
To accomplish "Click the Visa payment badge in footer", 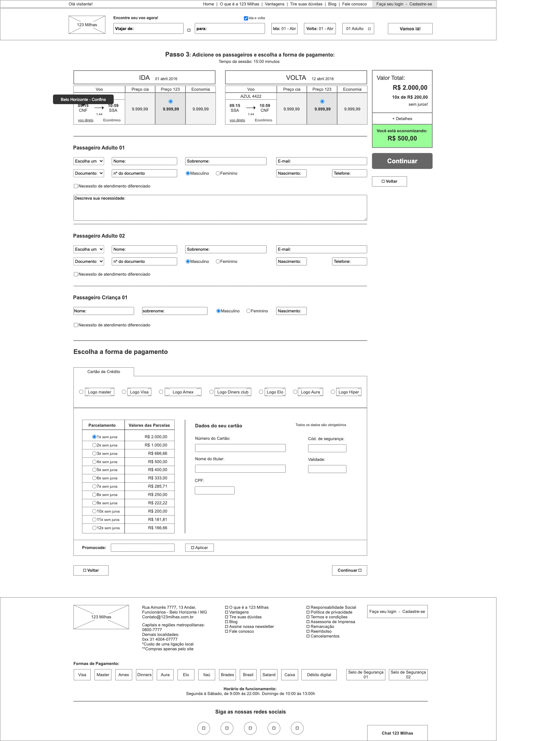I will coord(82,675).
